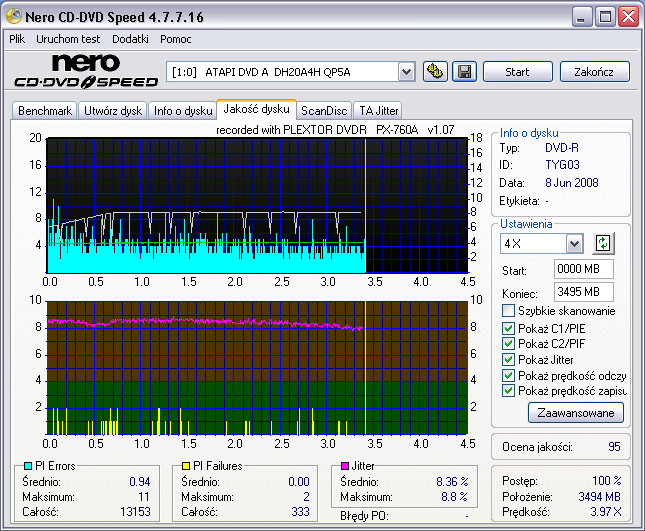Minimize the Nero window

point(581,17)
